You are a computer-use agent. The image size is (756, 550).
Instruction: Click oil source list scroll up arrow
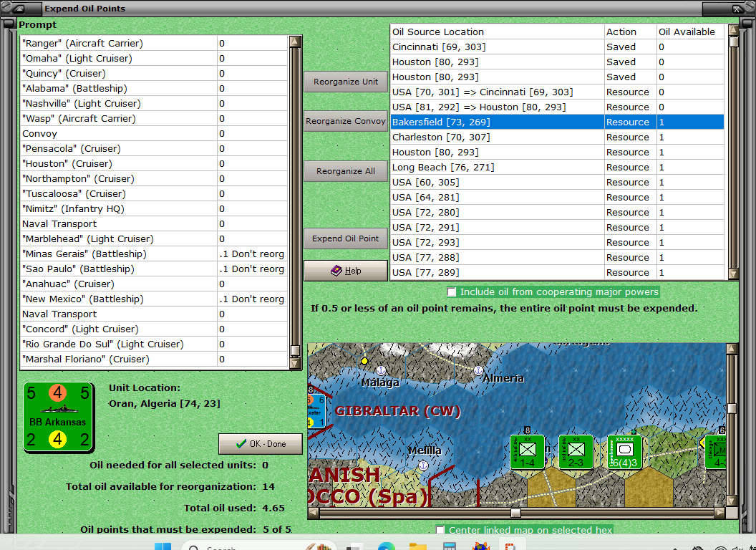[x=733, y=30]
